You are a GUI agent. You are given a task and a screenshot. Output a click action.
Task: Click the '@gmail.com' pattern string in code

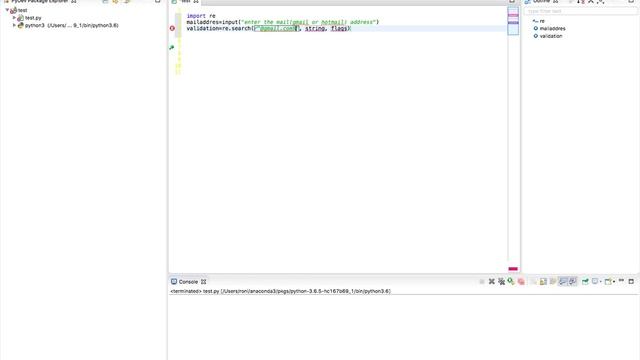(x=276, y=29)
